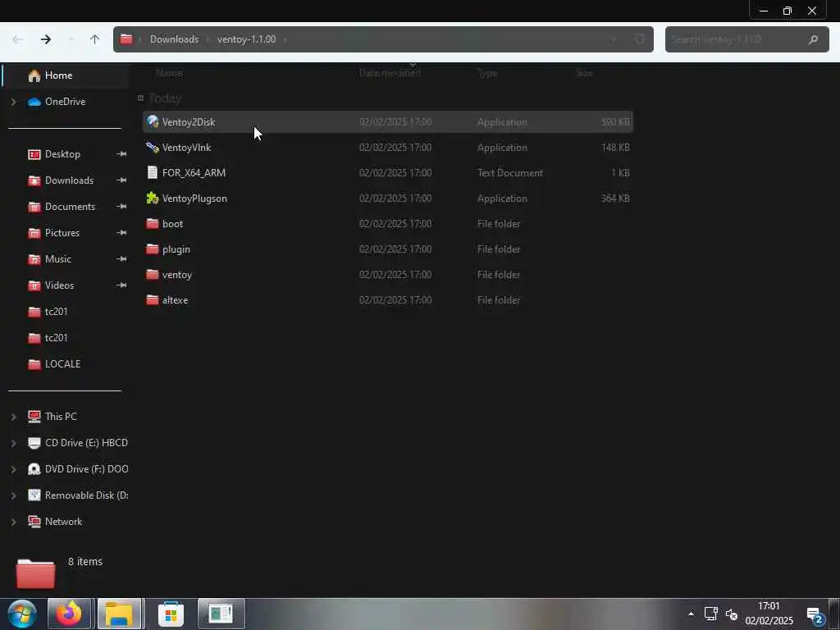
Task: Unpin Downloads pin icon in sidebar
Action: [x=121, y=180]
